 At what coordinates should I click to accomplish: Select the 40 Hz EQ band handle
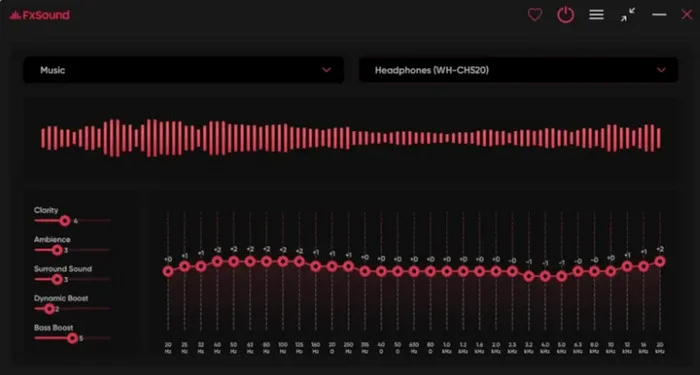[217, 262]
